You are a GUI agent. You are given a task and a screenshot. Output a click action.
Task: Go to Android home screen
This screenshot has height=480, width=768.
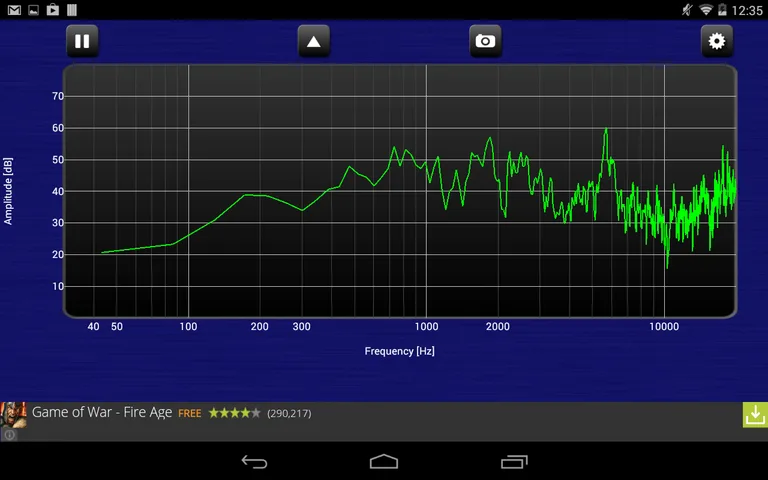(x=384, y=461)
